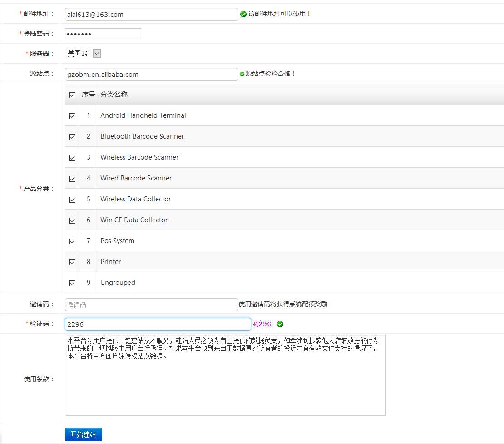504x444 pixels.
Task: Uncheck the Wireless Barcode Scanner category
Action: pos(72,157)
